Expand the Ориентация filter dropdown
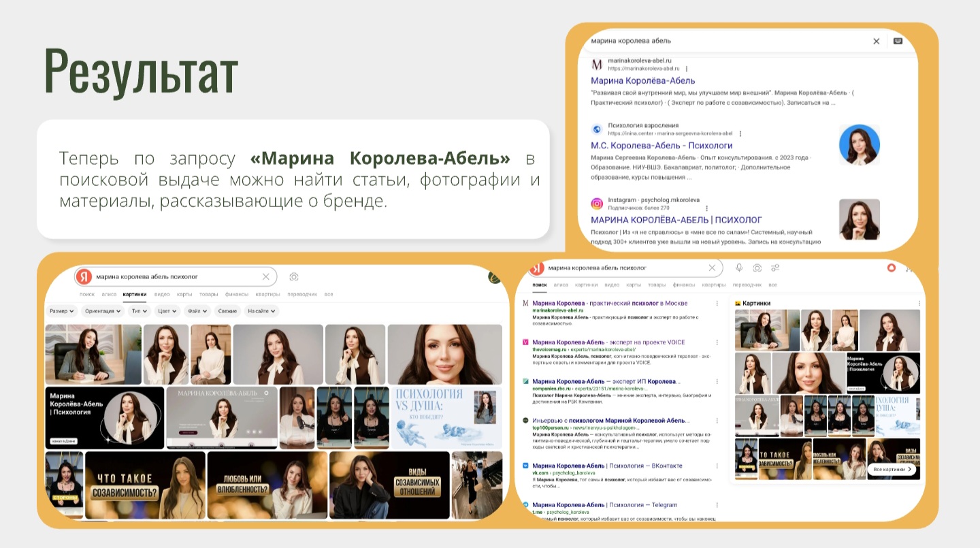 (103, 311)
